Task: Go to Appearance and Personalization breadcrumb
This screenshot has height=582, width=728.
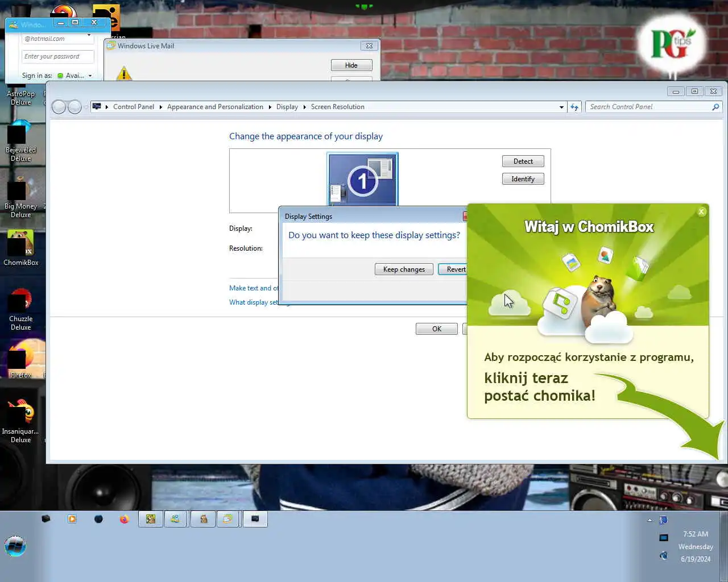Action: (x=215, y=107)
